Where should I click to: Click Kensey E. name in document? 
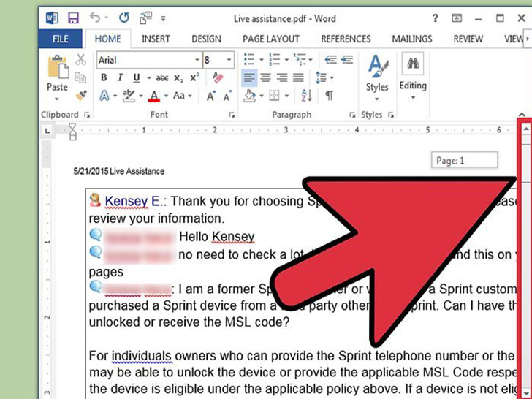[134, 201]
